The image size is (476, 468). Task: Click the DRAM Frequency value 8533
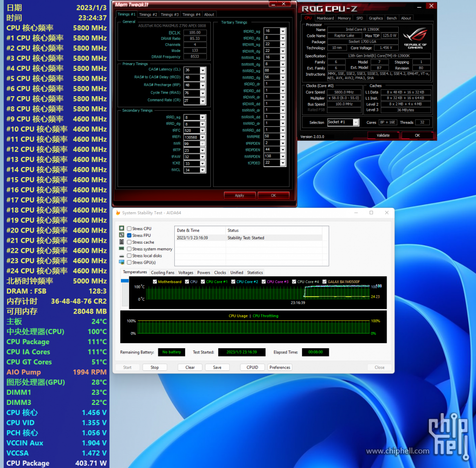[195, 56]
